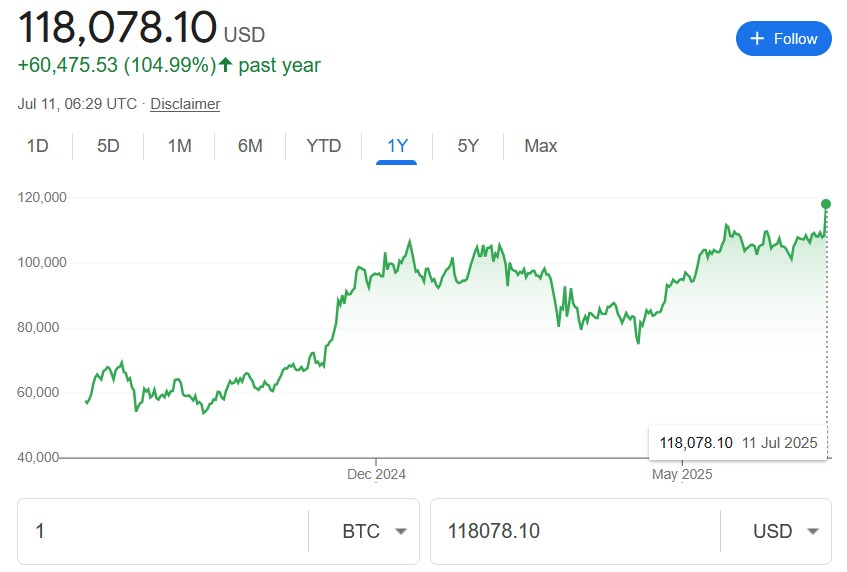847x572 pixels.
Task: Open the BTC currency dropdown arrow
Action: pyautogui.click(x=401, y=531)
